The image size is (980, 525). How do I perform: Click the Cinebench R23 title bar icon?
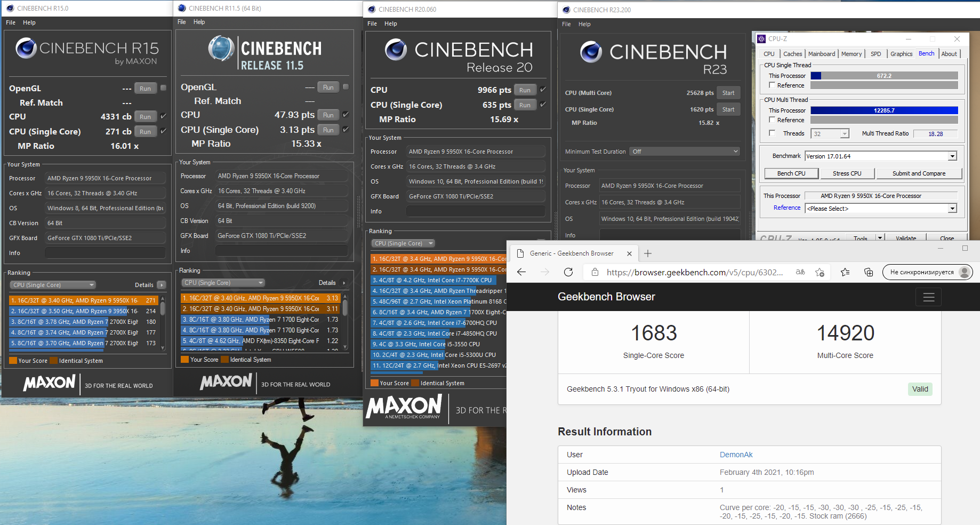tap(566, 10)
